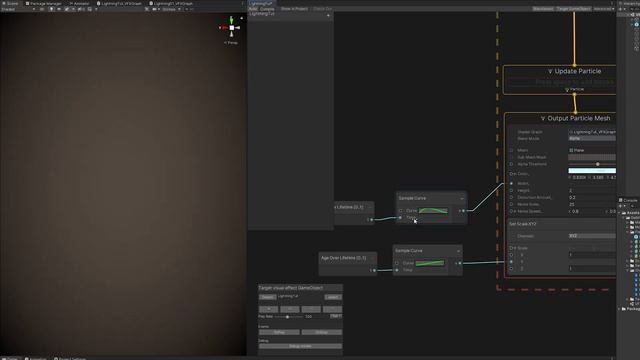
Task: Click the first playback control button in Target panel
Action: [269, 309]
